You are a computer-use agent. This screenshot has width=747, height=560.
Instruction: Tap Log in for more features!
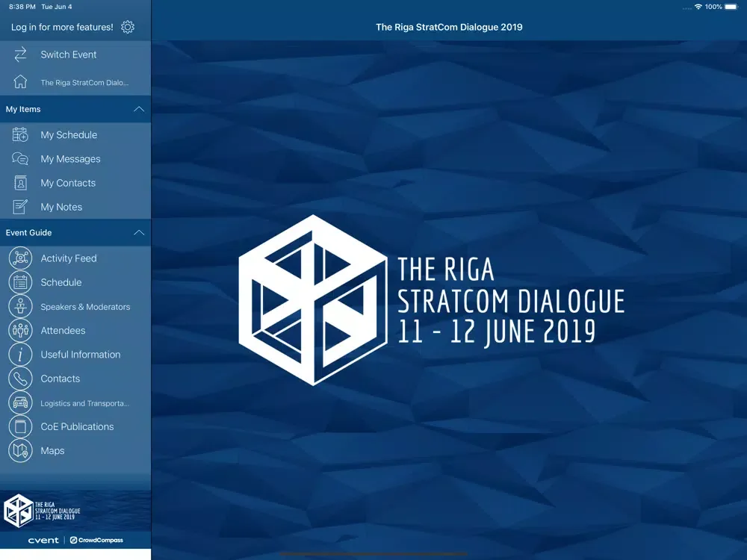pos(63,27)
